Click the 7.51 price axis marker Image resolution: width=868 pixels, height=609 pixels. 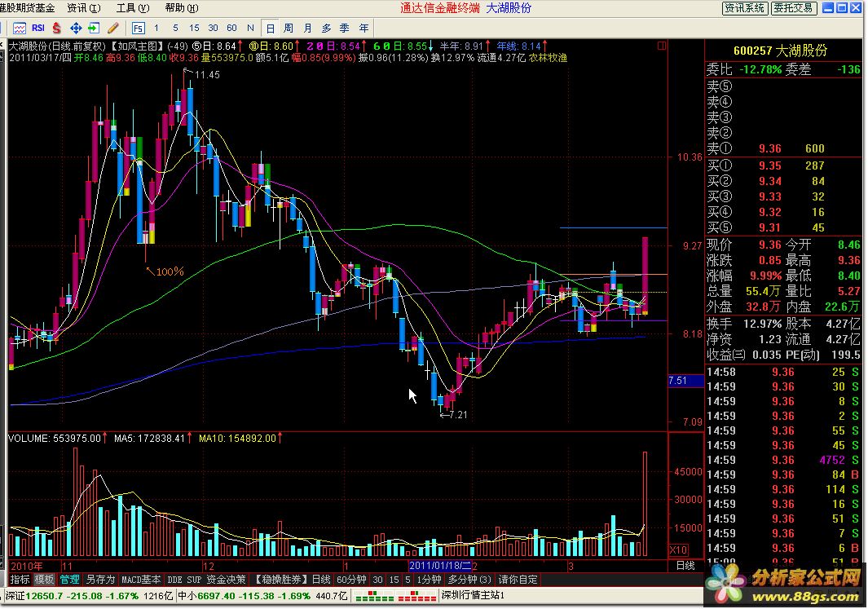[685, 381]
